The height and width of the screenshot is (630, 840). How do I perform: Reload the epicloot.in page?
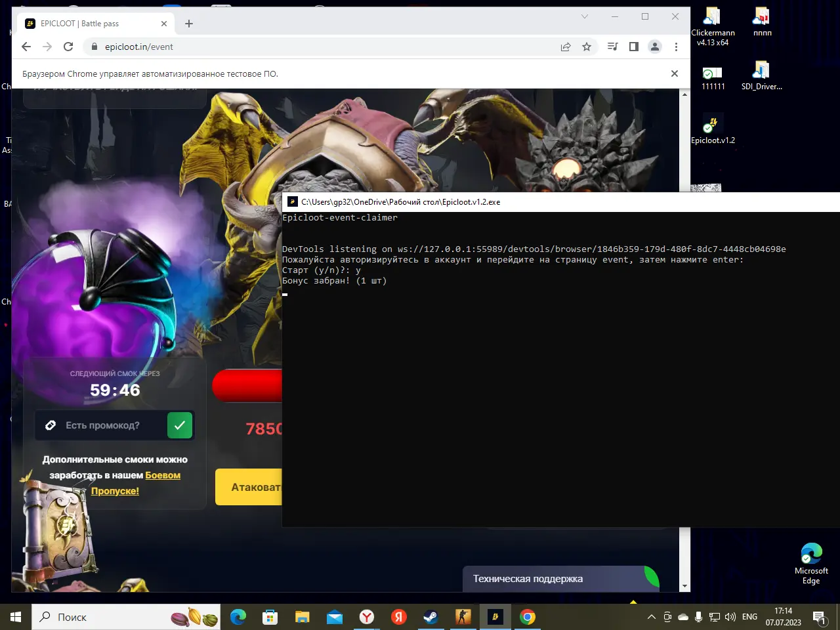(x=68, y=47)
